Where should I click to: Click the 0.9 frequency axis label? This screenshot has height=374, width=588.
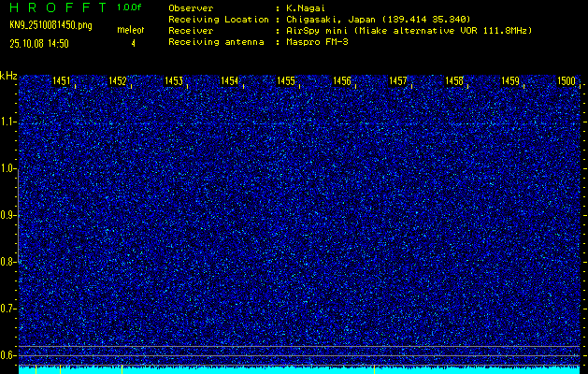coord(8,215)
